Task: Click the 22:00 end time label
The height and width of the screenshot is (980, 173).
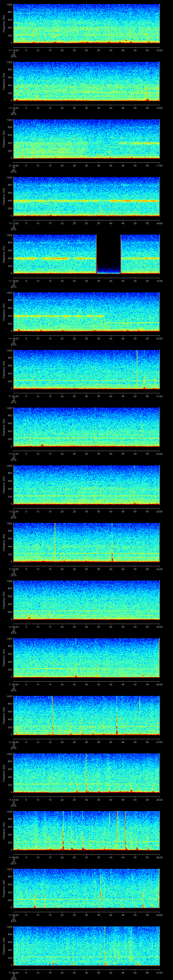Action: [x=160, y=454]
